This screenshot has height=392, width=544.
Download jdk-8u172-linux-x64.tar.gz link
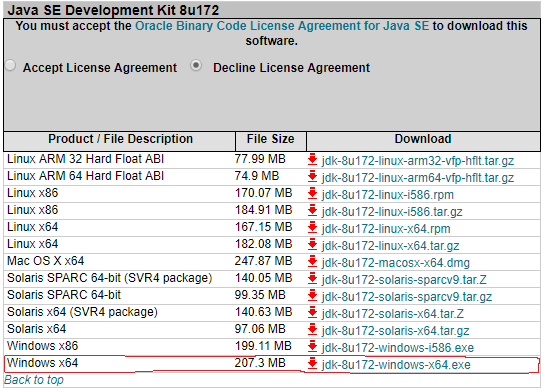pyautogui.click(x=390, y=246)
